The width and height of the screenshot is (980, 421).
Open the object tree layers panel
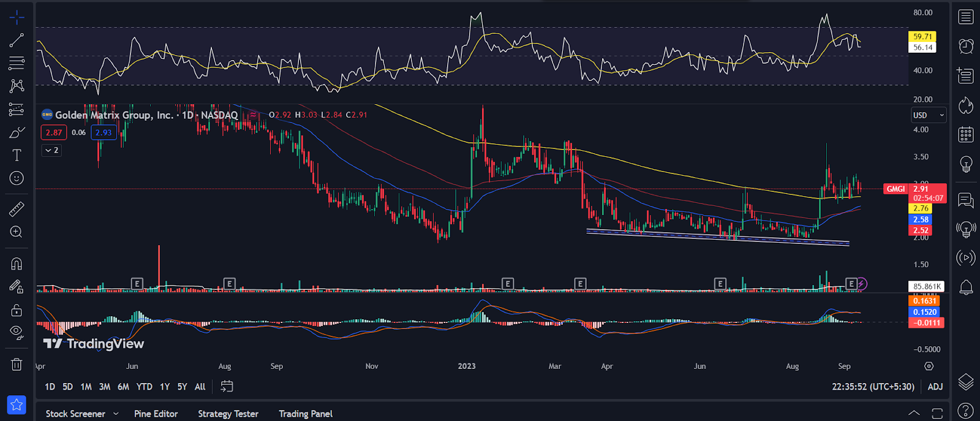point(966,382)
